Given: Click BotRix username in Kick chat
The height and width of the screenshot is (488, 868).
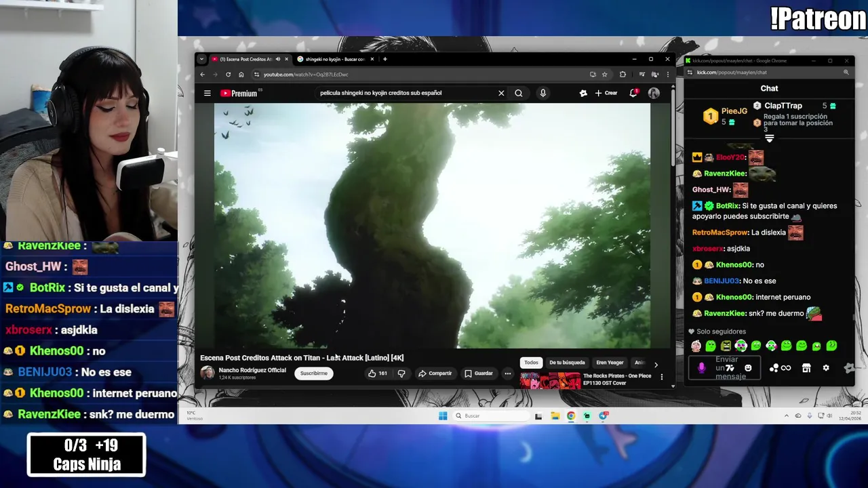Looking at the screenshot, I should tap(727, 206).
